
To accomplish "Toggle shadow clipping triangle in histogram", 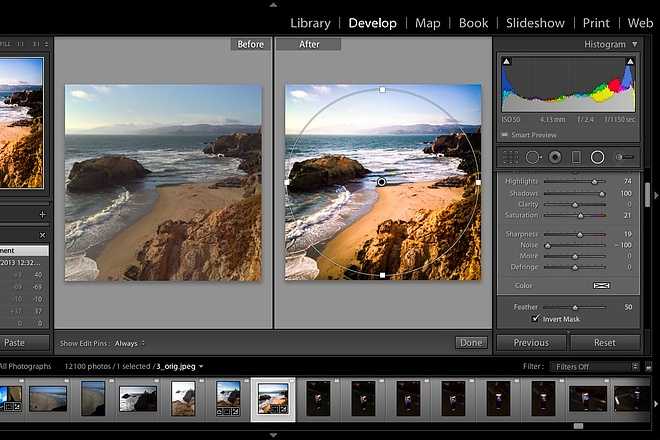I will click(x=506, y=61).
